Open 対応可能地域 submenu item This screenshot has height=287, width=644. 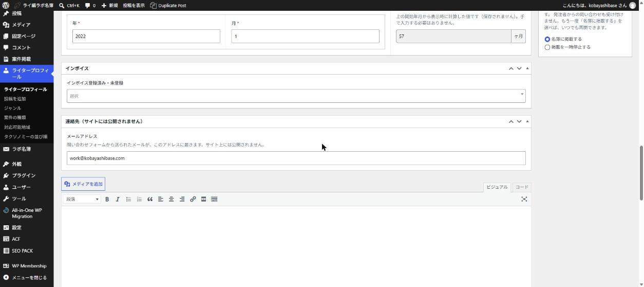[17, 127]
